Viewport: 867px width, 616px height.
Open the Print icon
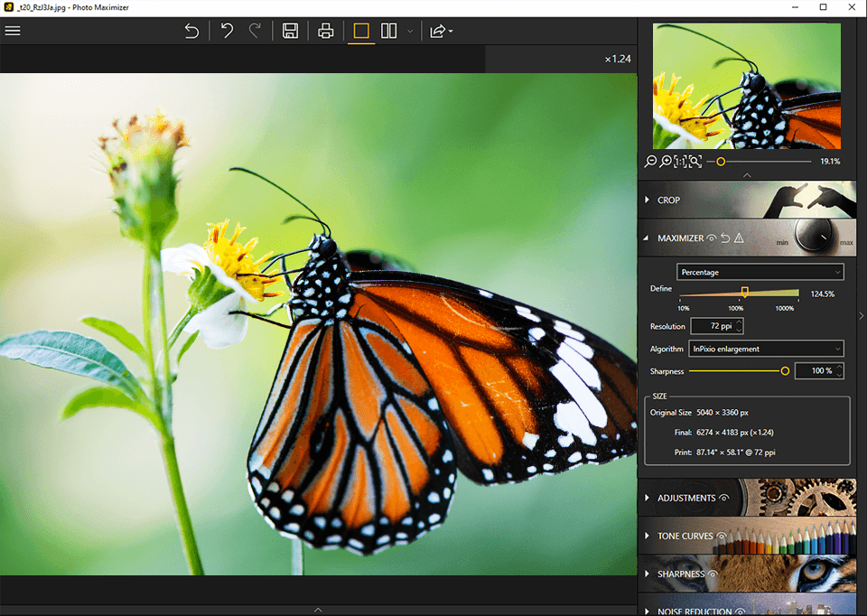point(325,31)
